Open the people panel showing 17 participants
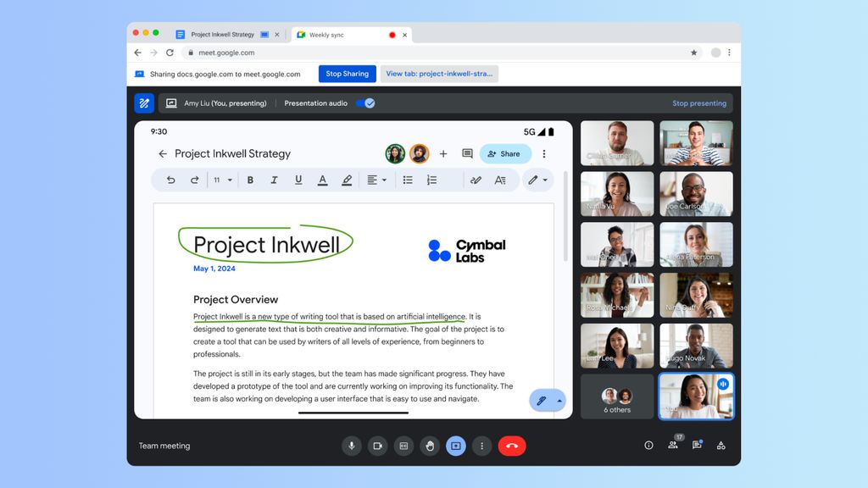Screen dimensions: 868x488 [x=672, y=446]
